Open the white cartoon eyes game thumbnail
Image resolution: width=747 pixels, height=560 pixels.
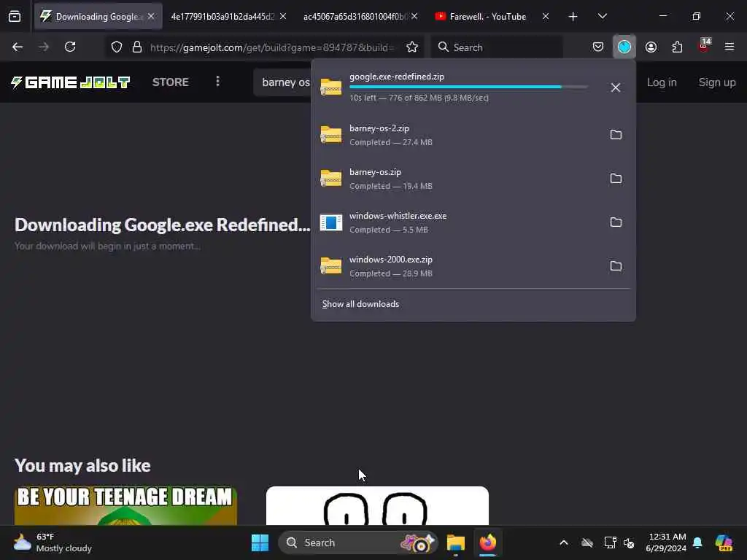click(377, 506)
